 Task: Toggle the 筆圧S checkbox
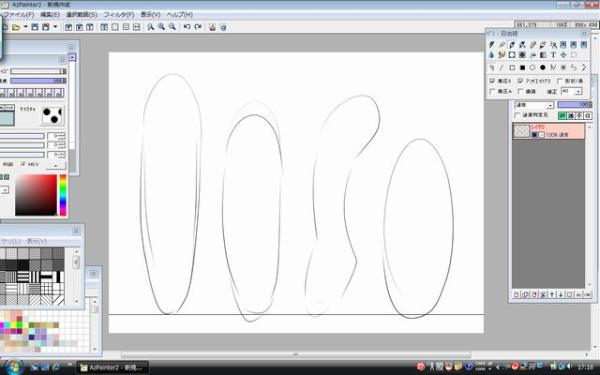coord(492,81)
